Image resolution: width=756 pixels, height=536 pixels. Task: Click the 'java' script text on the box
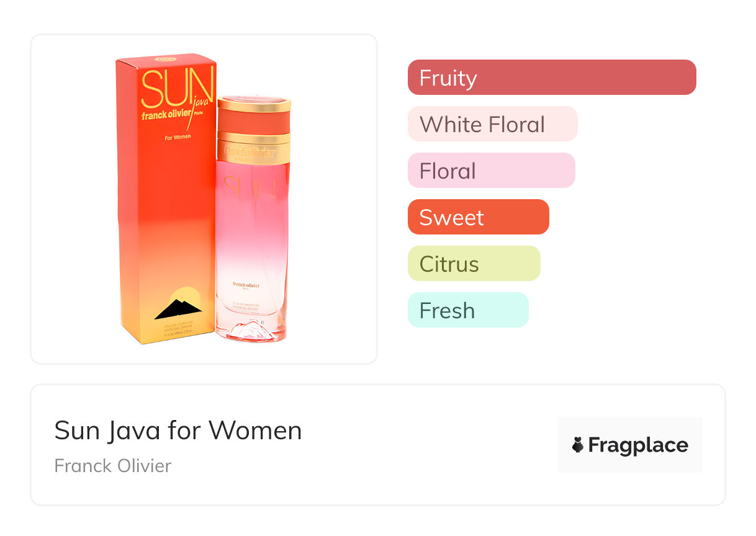coord(200,102)
